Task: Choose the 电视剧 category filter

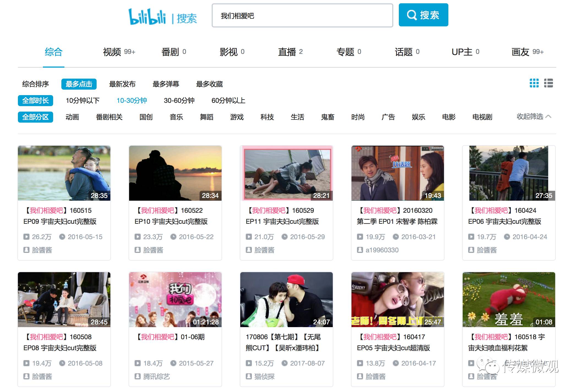Action: (482, 117)
